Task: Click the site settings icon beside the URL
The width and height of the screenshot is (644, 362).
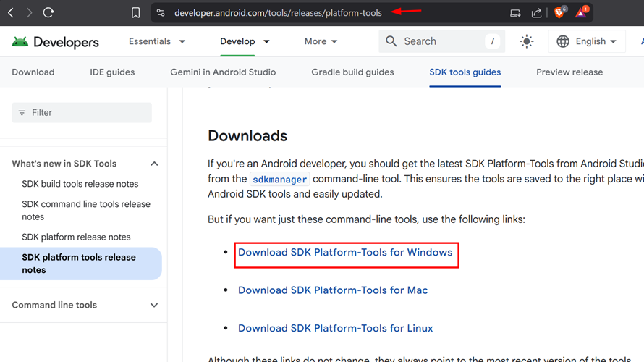Action: click(x=161, y=12)
